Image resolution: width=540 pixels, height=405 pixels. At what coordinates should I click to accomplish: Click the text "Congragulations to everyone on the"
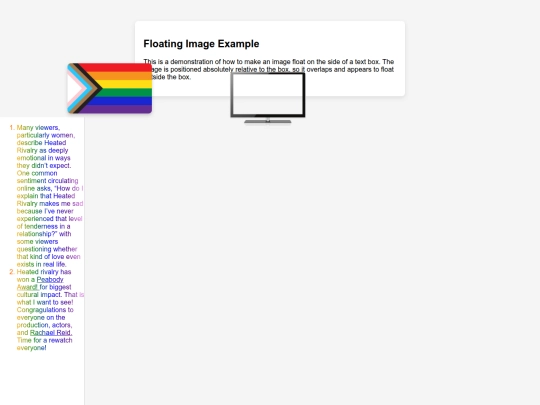[x=45, y=313]
